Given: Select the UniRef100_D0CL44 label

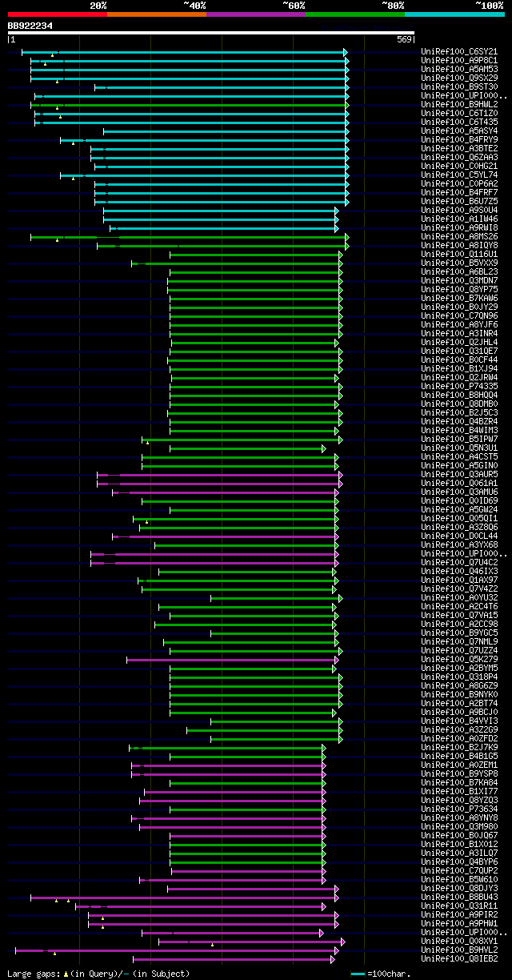Looking at the screenshot, I should 459,536.
